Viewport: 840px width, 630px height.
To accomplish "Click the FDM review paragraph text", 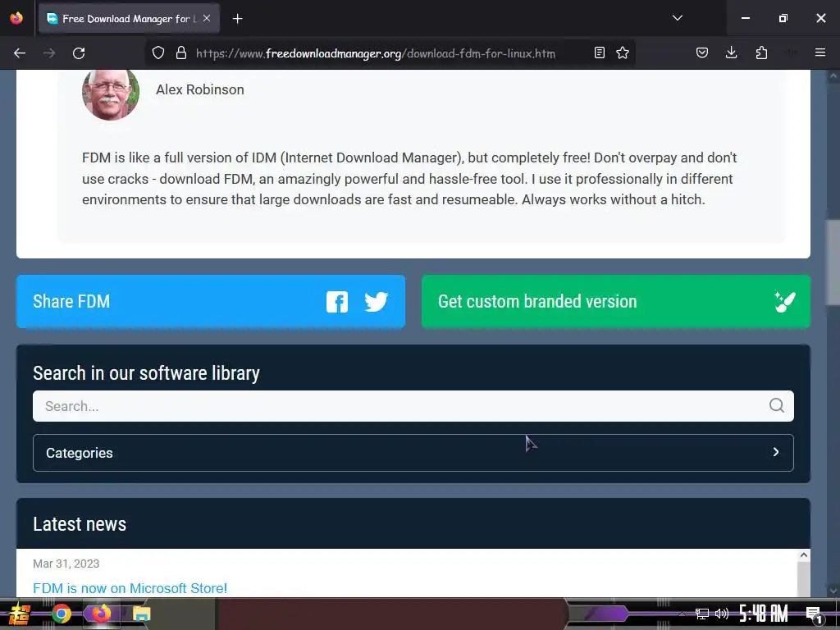I will pos(409,178).
